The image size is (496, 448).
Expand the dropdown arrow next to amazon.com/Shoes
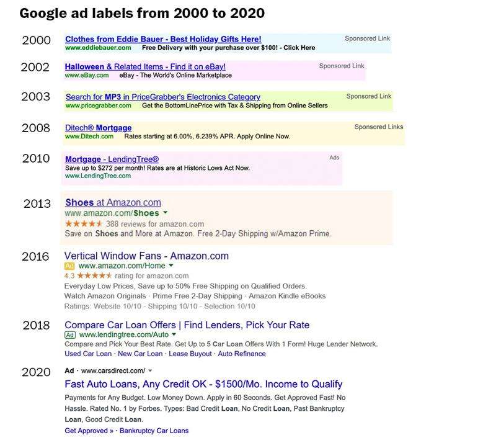[166, 213]
